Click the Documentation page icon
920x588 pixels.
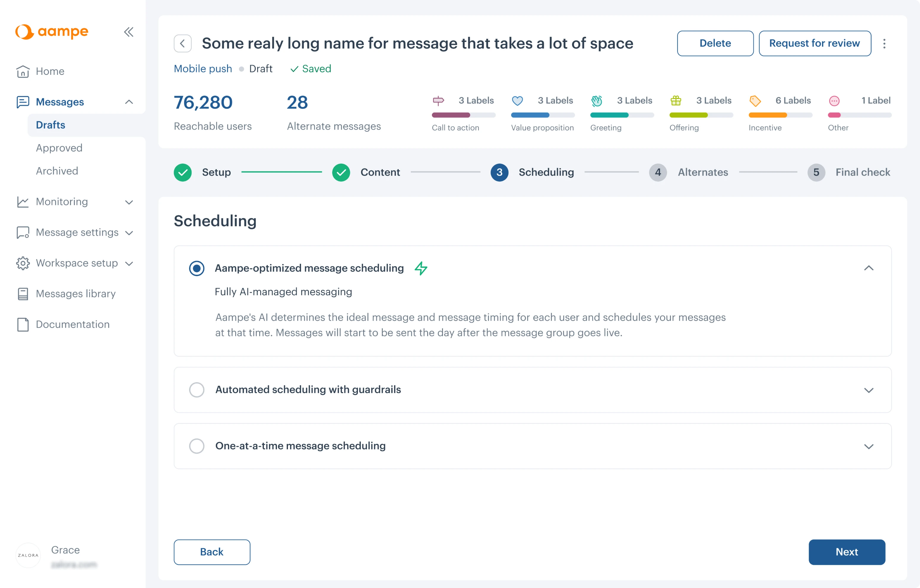(x=23, y=324)
